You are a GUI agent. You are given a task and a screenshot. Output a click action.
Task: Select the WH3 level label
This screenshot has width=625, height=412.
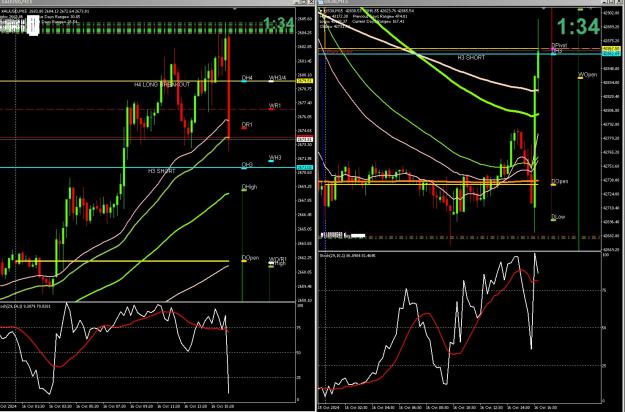(x=275, y=158)
